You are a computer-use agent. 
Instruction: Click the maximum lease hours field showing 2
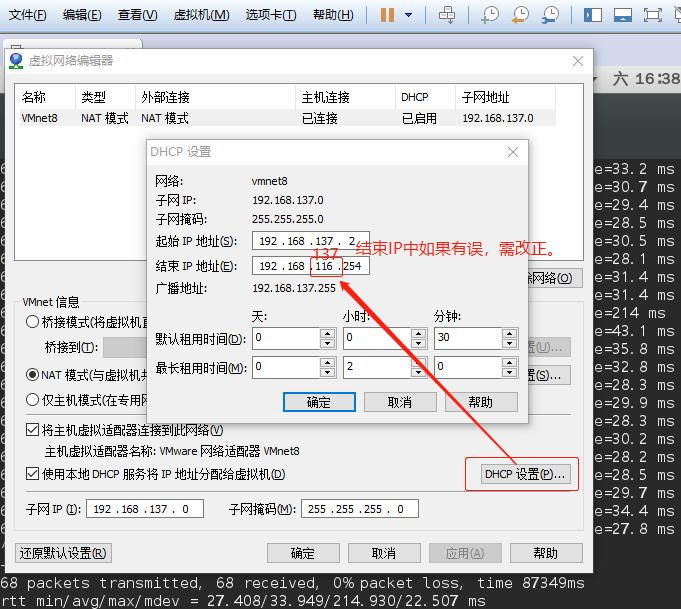(377, 367)
